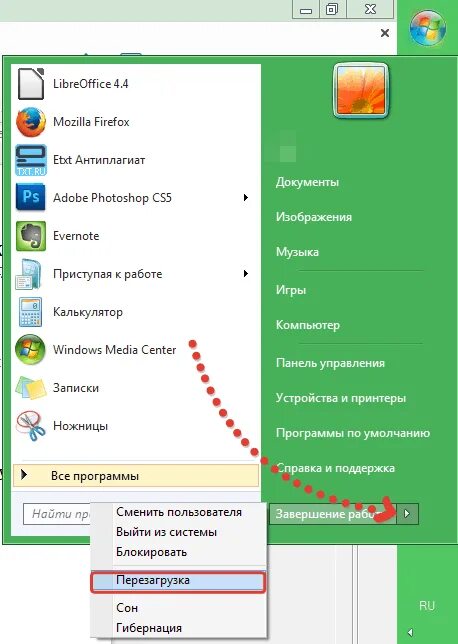This screenshot has height=644, width=458.
Task: Open Панель управления link
Action: coord(330,363)
